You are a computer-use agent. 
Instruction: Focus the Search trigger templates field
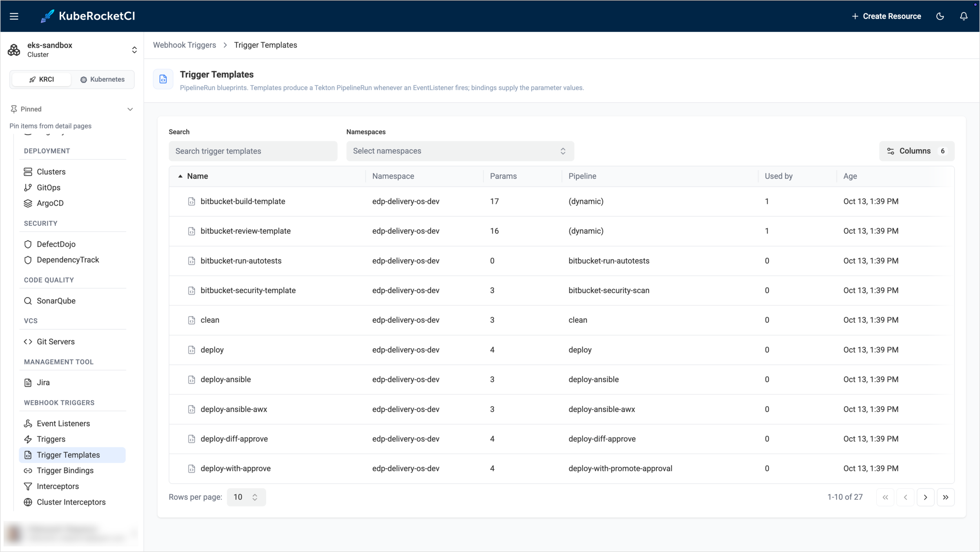[x=253, y=151]
